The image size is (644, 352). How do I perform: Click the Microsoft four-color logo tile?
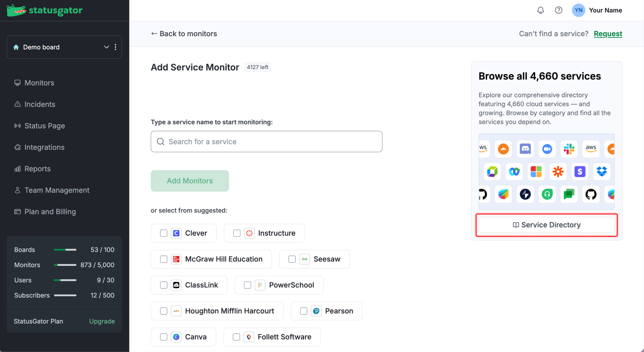click(x=536, y=172)
